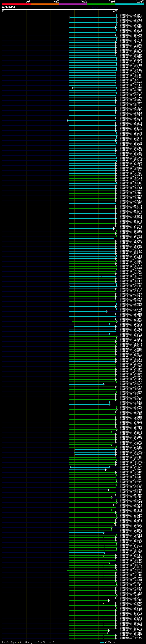Select the UniRef100_P93611 label
This screenshot has height=644, width=146.
click(x=131, y=570)
